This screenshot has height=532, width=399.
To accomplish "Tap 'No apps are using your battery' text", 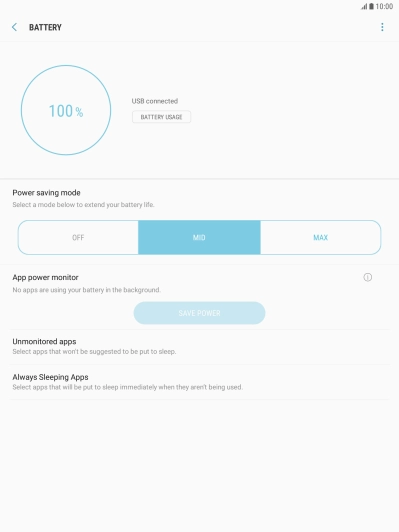I will (87, 290).
